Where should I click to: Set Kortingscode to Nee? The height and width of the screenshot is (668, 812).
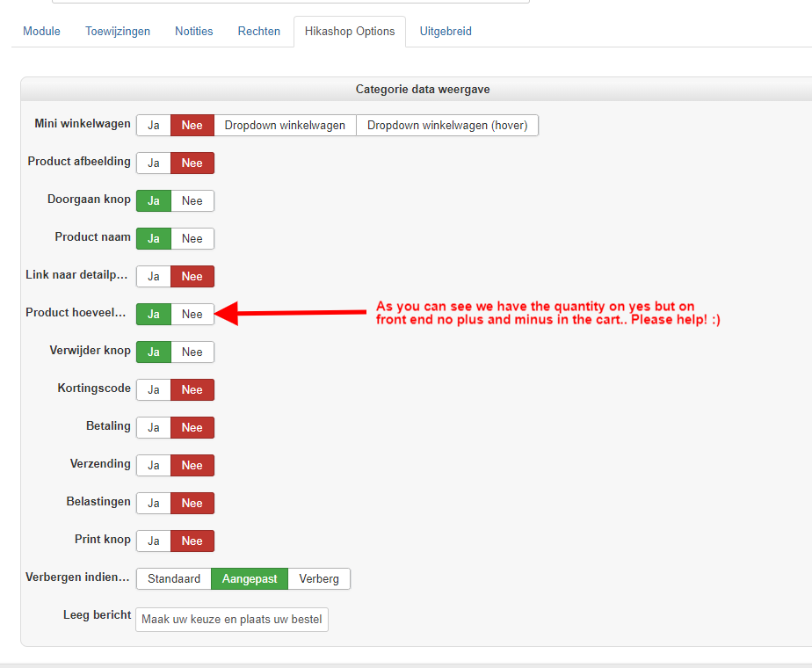192,390
